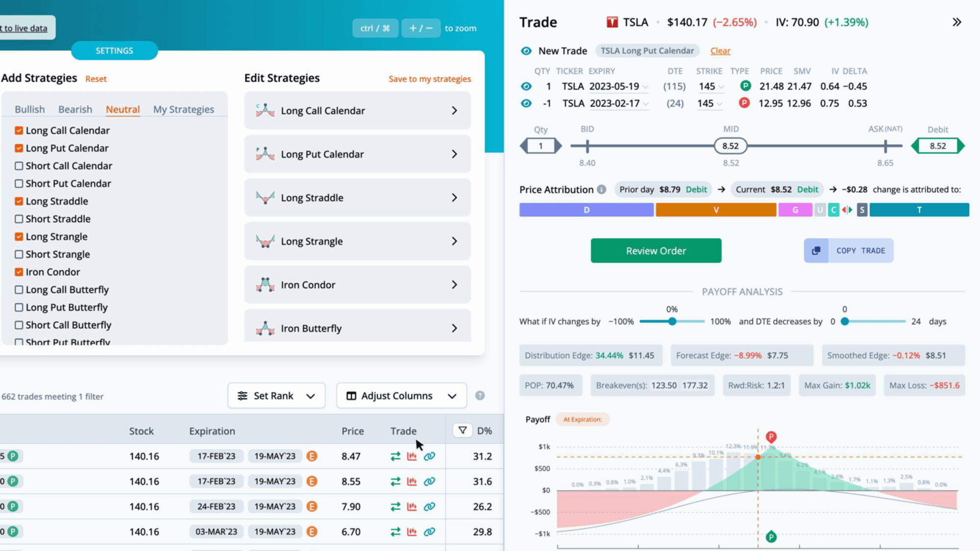The height and width of the screenshot is (551, 980).
Task: Copy link icon in 6.70 row
Action: (429, 532)
